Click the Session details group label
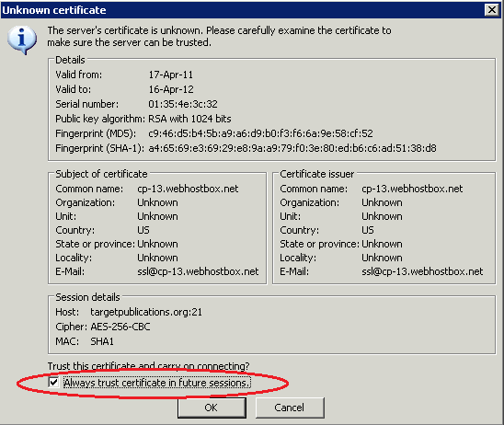This screenshot has width=504, height=425. tap(87, 297)
